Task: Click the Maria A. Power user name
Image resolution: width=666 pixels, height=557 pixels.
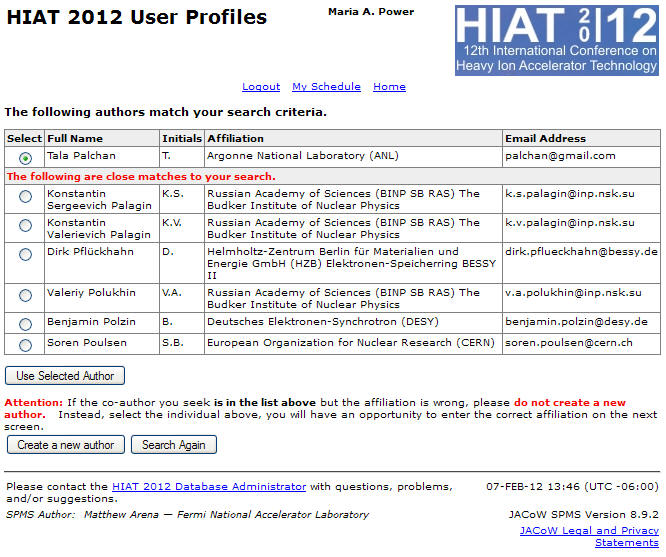Action: pos(371,12)
